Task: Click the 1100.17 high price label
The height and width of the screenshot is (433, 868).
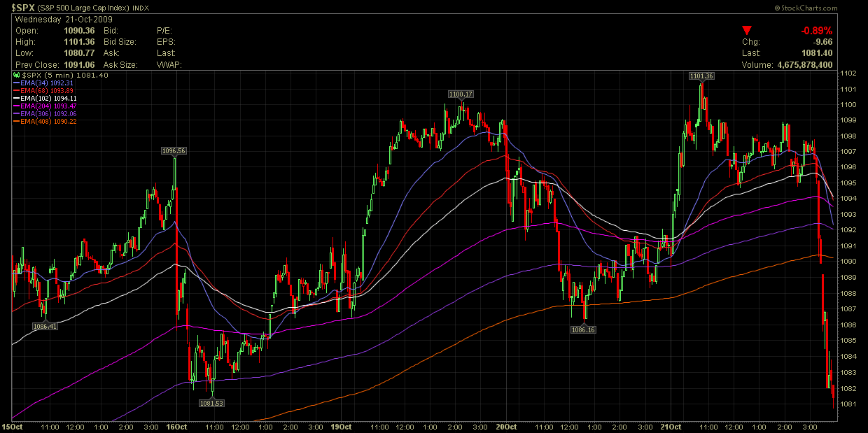Action: coord(461,94)
